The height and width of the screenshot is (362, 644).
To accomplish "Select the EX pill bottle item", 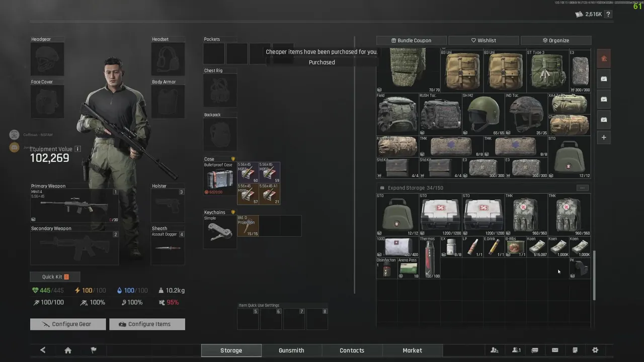I will pyautogui.click(x=451, y=247).
